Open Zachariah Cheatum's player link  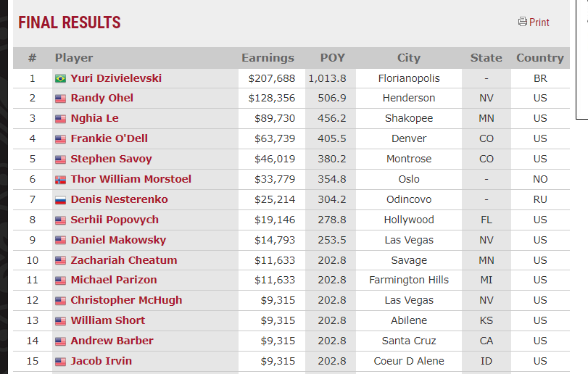click(123, 260)
